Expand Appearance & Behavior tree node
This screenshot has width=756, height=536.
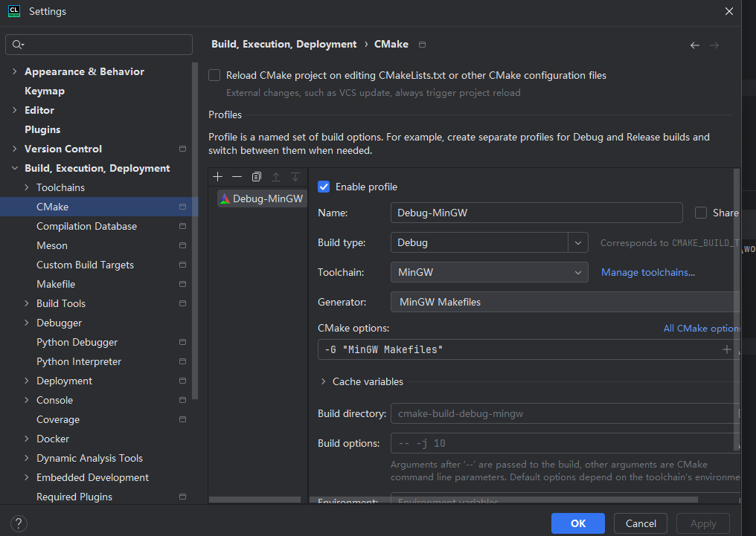[14, 71]
